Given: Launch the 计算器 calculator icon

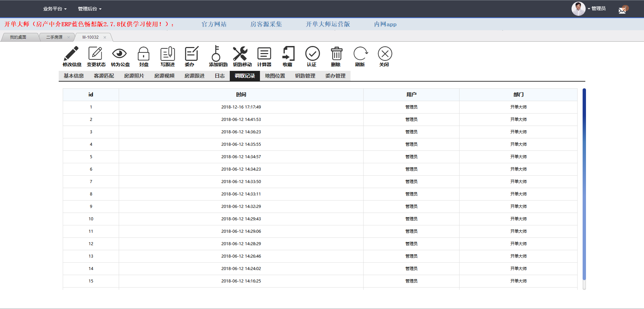Looking at the screenshot, I should click(264, 53).
